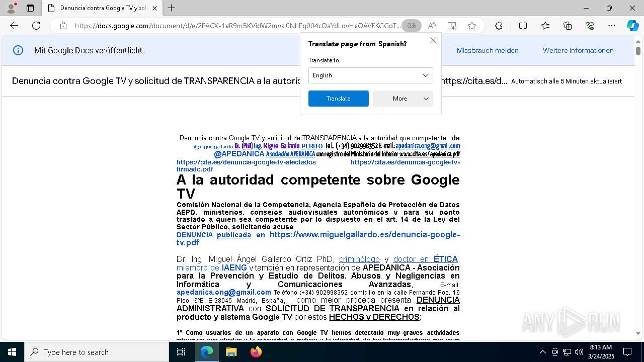Open miguelgallardo.es/denuncia-google-tv.pdf link

318,238
